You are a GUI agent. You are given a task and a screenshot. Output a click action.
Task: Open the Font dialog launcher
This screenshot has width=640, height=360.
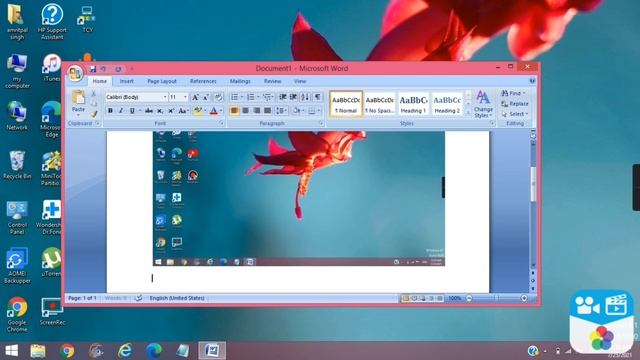(x=221, y=123)
